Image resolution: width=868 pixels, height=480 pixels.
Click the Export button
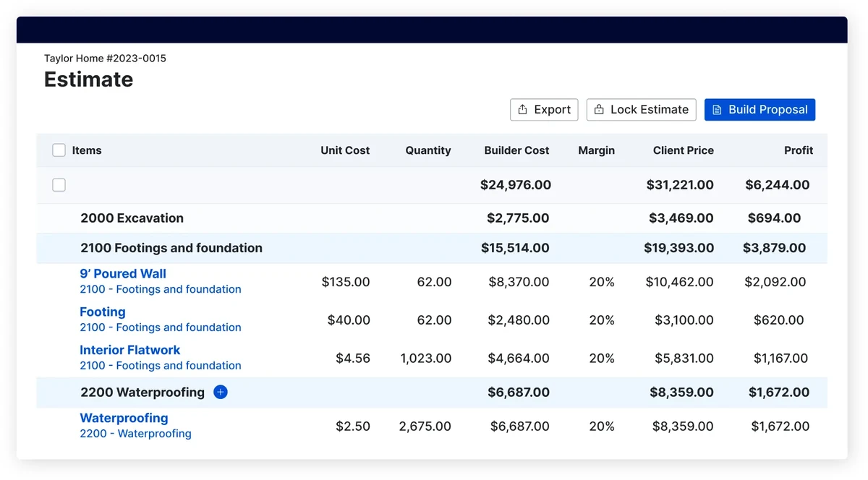point(544,110)
